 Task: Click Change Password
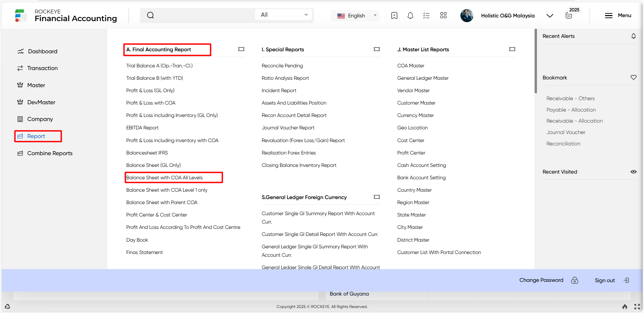(x=541, y=280)
